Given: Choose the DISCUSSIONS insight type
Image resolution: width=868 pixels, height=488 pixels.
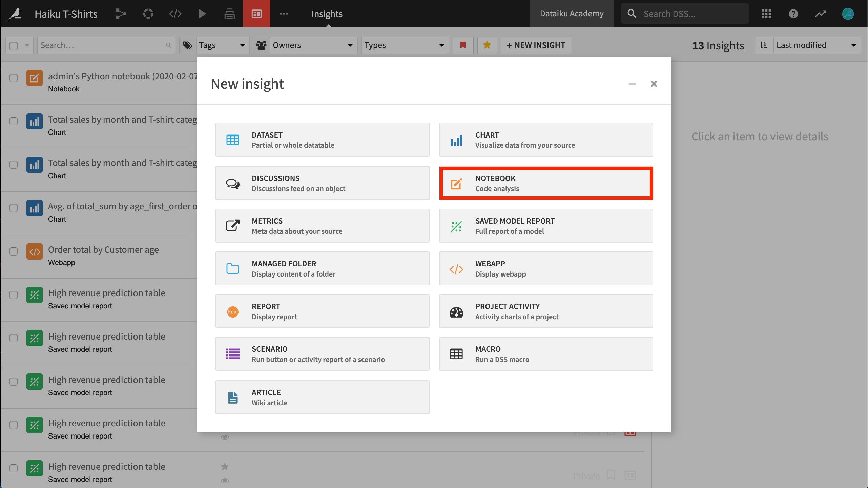Looking at the screenshot, I should pos(322,183).
